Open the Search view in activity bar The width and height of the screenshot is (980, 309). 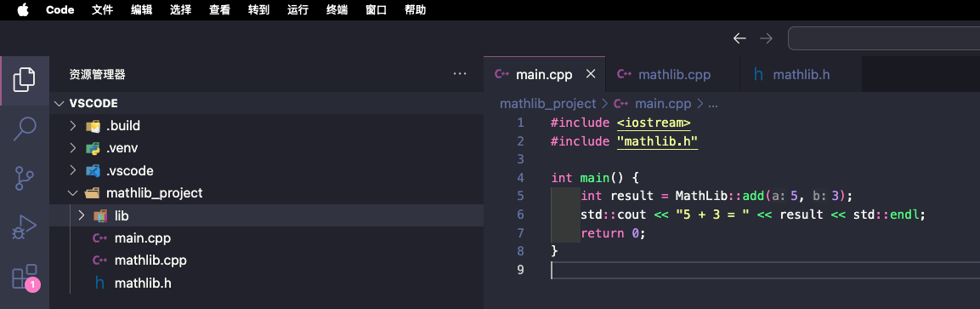tap(25, 129)
